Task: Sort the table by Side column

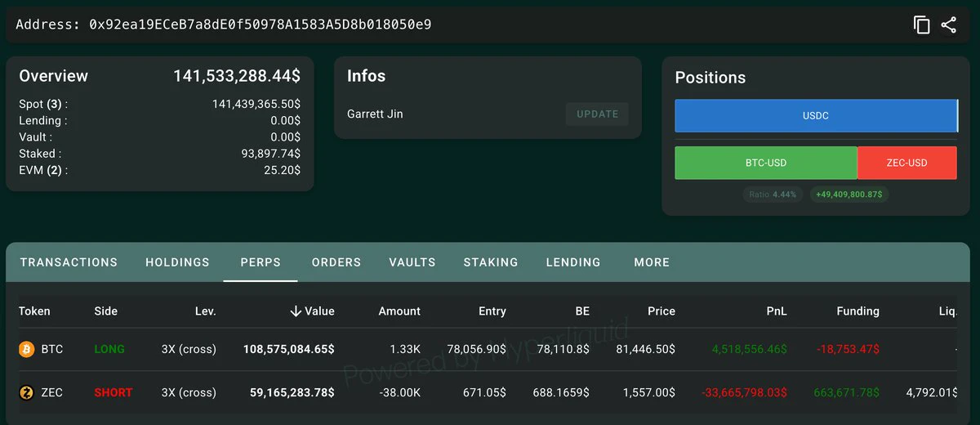Action: tap(106, 311)
